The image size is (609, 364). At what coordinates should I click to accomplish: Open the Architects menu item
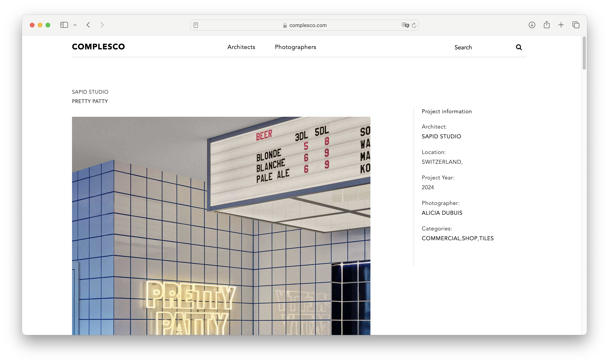pyautogui.click(x=241, y=47)
